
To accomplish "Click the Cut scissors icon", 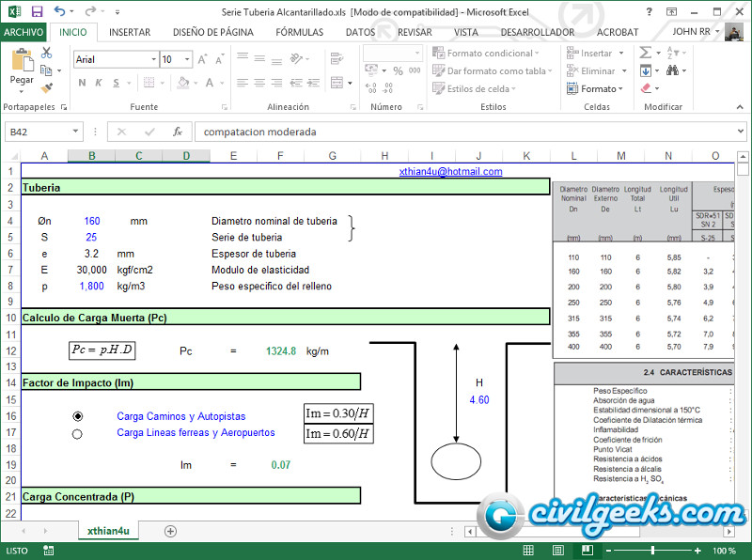I will [47, 54].
